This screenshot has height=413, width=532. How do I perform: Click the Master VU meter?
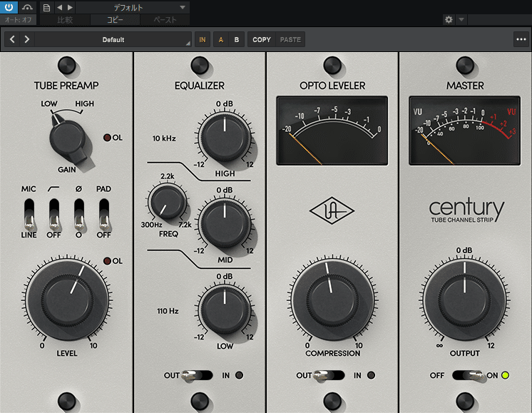point(464,131)
